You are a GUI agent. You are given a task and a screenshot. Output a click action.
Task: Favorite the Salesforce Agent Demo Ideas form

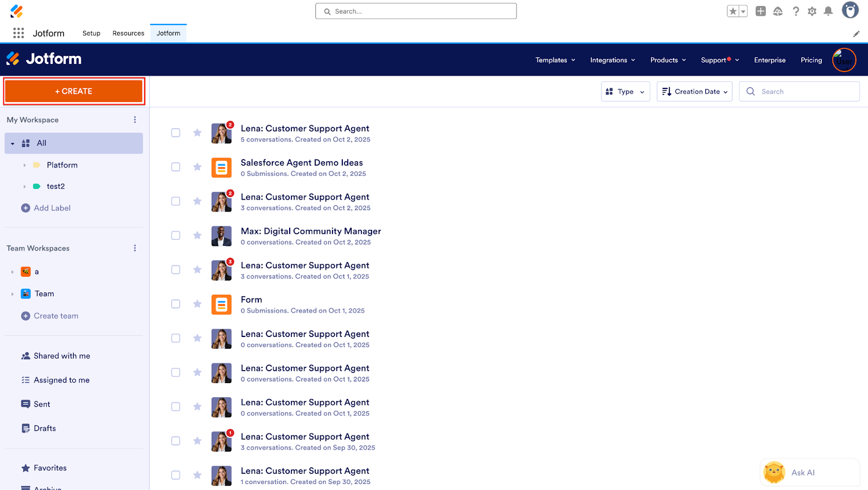click(197, 167)
